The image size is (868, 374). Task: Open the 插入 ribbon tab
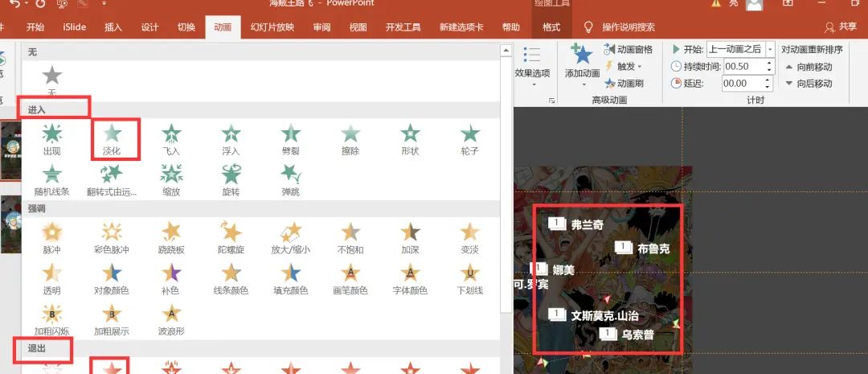point(113,27)
